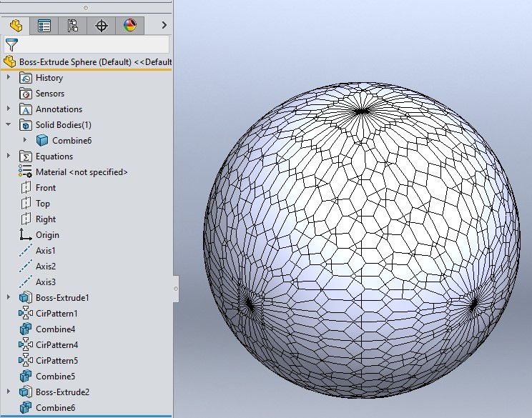Click the rollback bar below Combine6
This screenshot has height=418, width=532.
pos(87,416)
